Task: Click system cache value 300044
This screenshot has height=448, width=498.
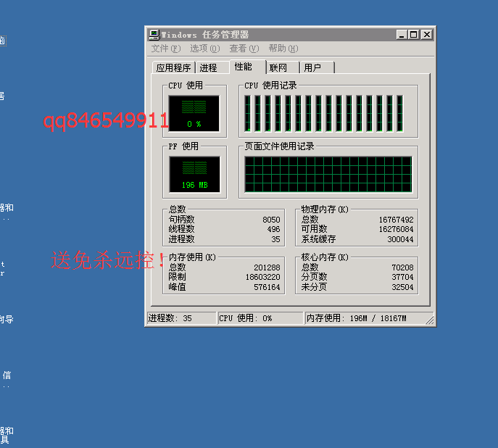Action: pos(400,239)
